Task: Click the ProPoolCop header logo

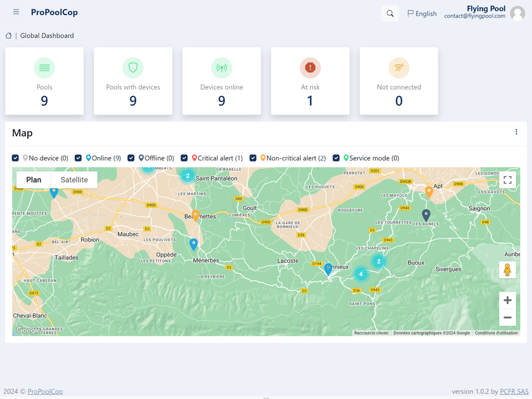Action: pyautogui.click(x=54, y=13)
